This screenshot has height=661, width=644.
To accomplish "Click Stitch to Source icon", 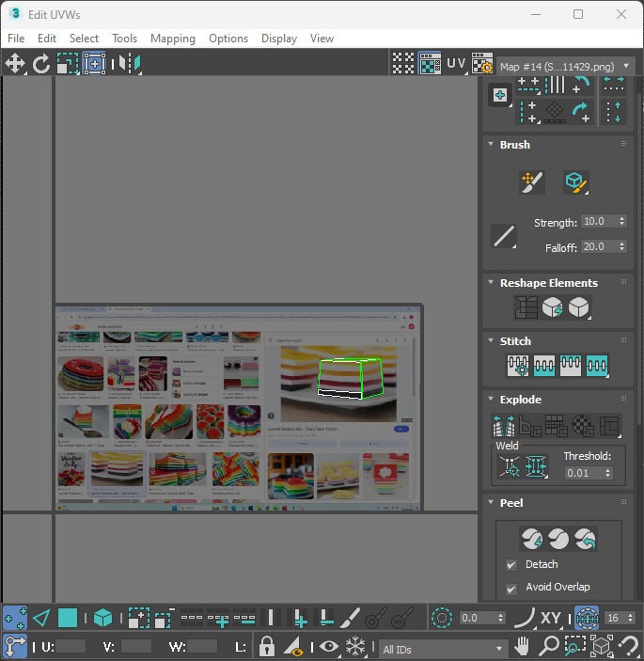I will click(571, 366).
